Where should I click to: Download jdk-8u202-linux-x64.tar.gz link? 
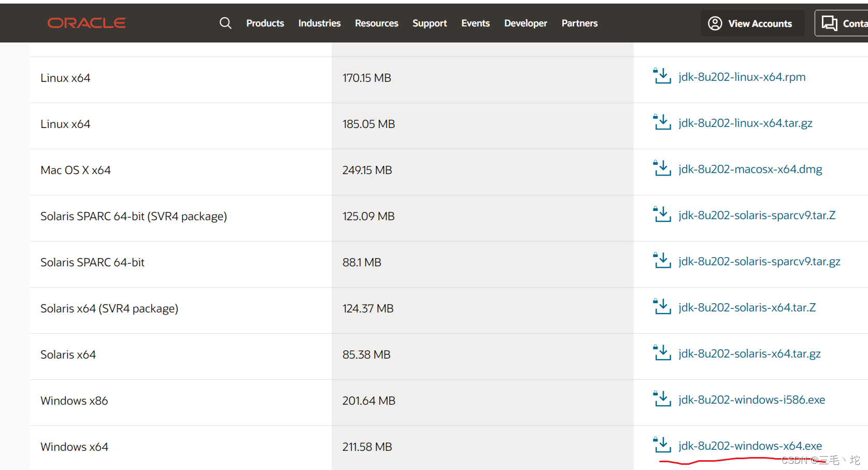click(745, 123)
